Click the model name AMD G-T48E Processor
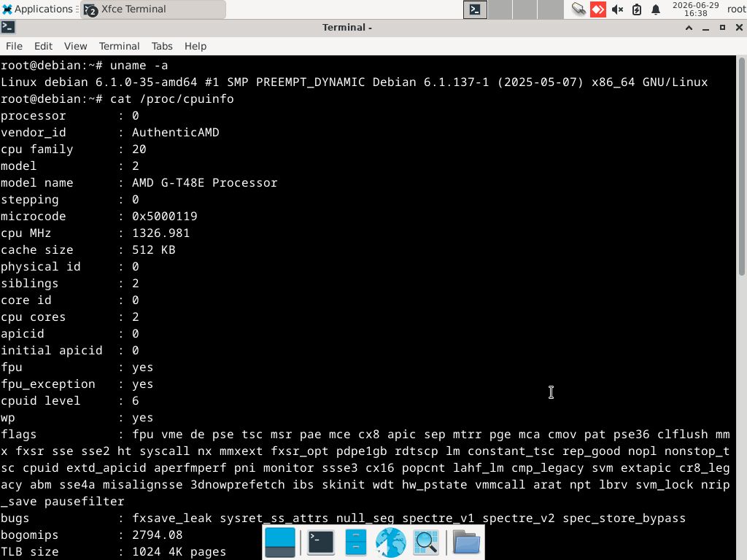Screen dimensions: 747x560 click(205, 183)
